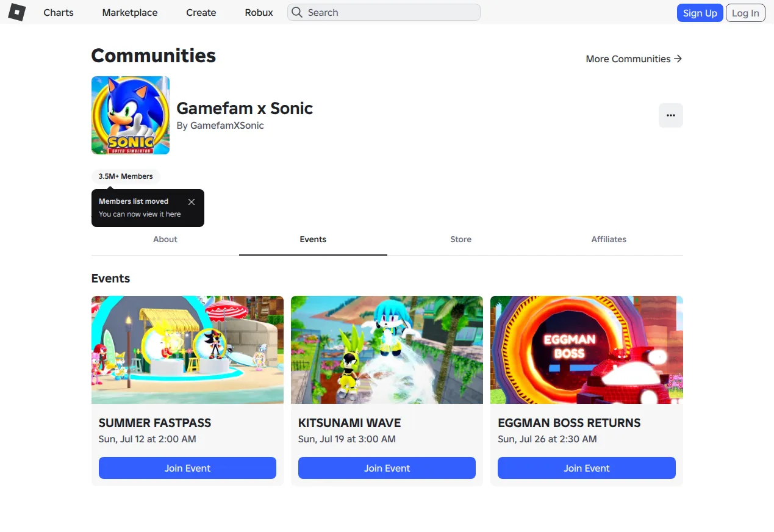
Task: Click the Roblox logo icon
Action: (16, 12)
